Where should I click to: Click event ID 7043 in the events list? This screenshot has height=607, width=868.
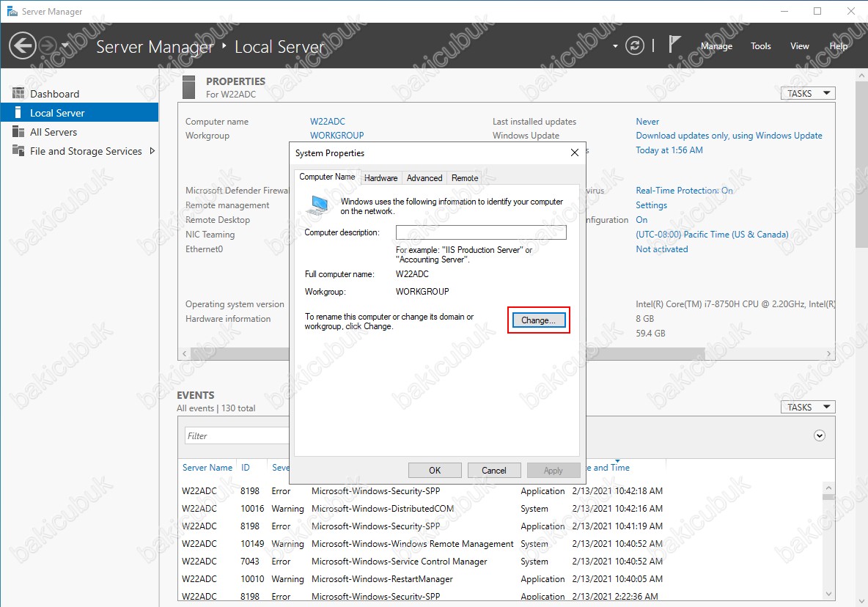click(250, 562)
